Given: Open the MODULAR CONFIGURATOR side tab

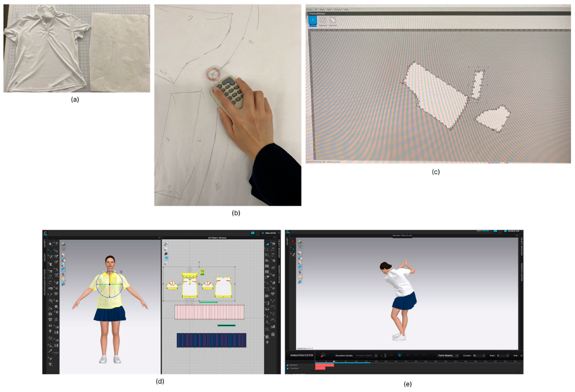Looking at the screenshot, I should click(45, 282).
